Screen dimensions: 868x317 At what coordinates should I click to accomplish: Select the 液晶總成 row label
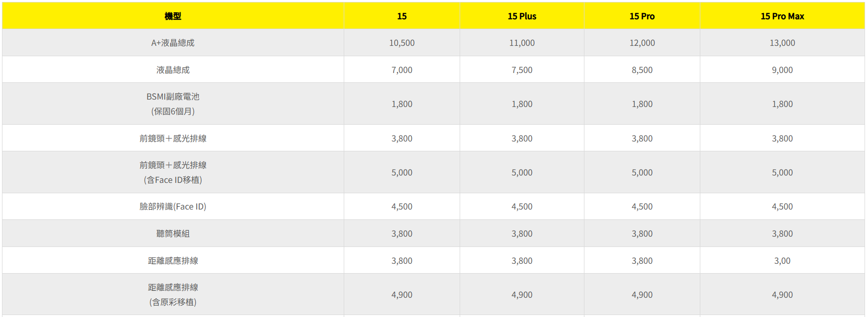pyautogui.click(x=173, y=70)
